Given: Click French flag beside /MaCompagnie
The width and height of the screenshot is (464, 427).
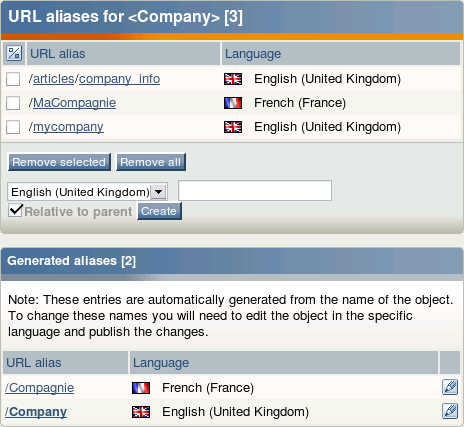Looking at the screenshot, I should pyautogui.click(x=233, y=103).
